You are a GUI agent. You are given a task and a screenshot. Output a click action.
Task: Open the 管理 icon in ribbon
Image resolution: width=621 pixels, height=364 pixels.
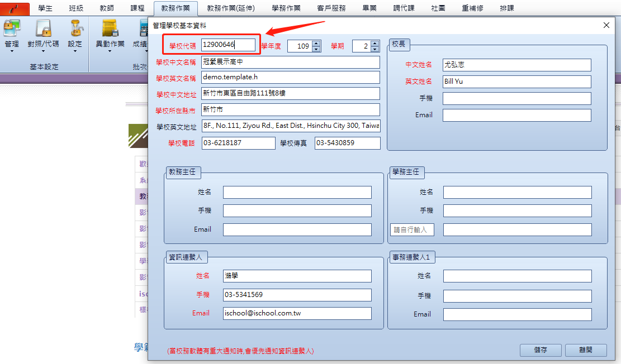pos(12,28)
